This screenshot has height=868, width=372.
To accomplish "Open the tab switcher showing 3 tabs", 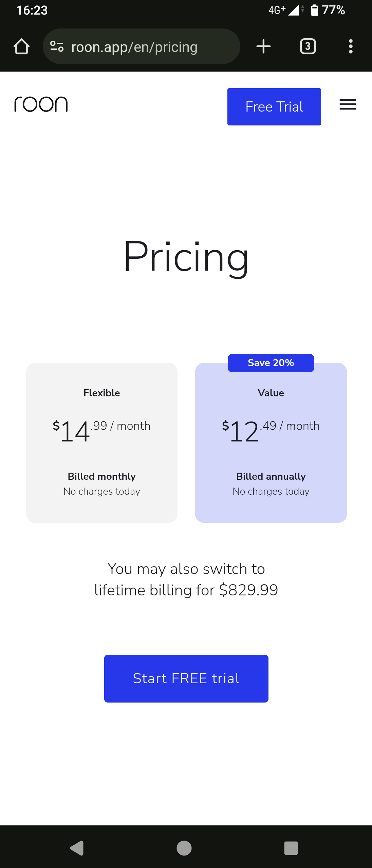I will click(308, 46).
